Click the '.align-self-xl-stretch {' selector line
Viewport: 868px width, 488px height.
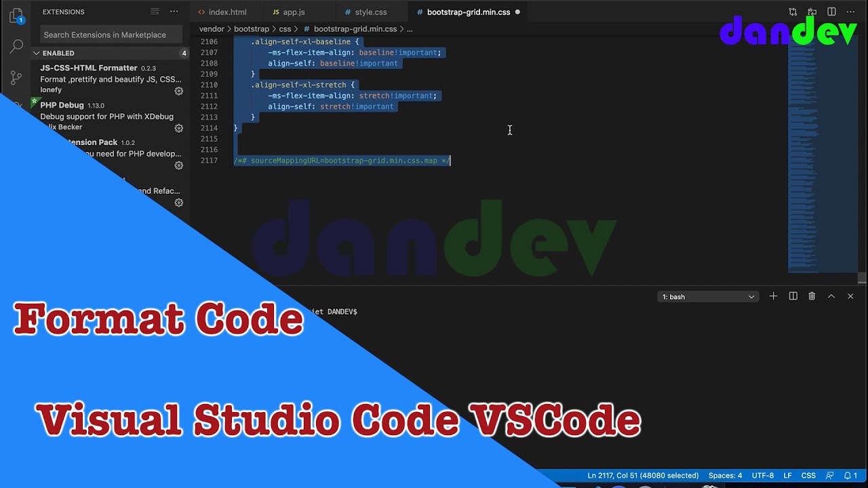pyautogui.click(x=303, y=85)
